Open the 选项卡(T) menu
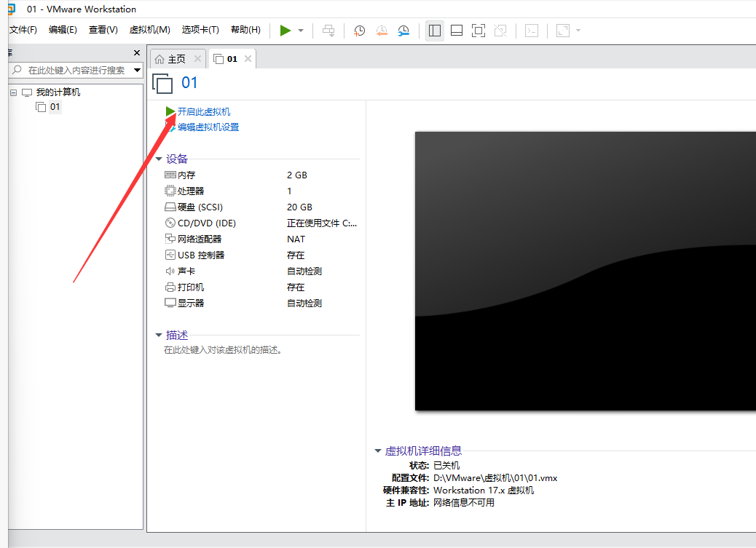The width and height of the screenshot is (756, 548). point(200,30)
